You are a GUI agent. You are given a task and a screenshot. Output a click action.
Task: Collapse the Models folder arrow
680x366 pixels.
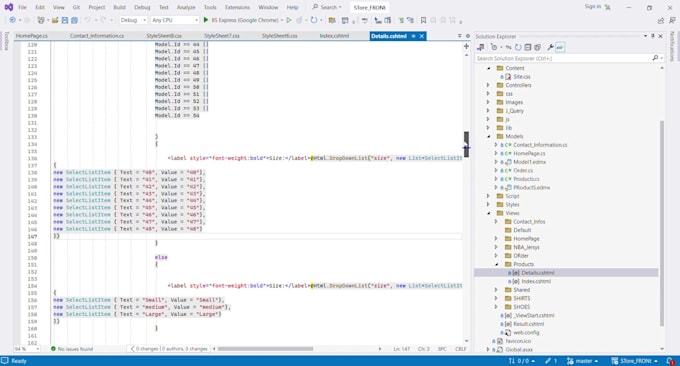(488, 136)
